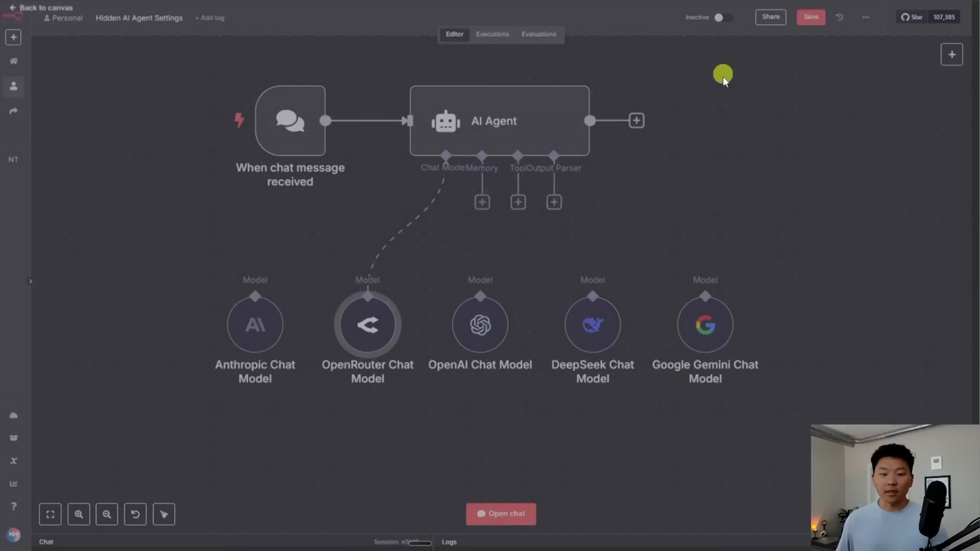Open the nodes panel plus at top right

(x=952, y=55)
